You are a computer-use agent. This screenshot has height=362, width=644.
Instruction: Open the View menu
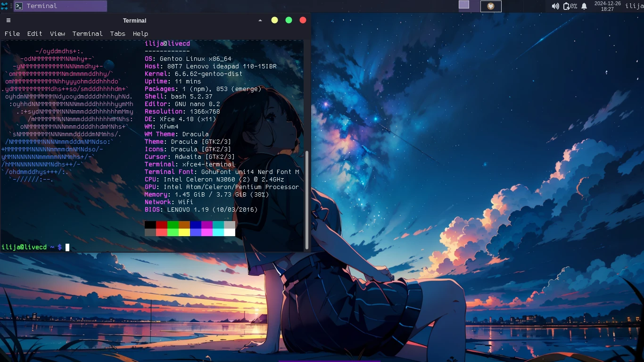58,33
